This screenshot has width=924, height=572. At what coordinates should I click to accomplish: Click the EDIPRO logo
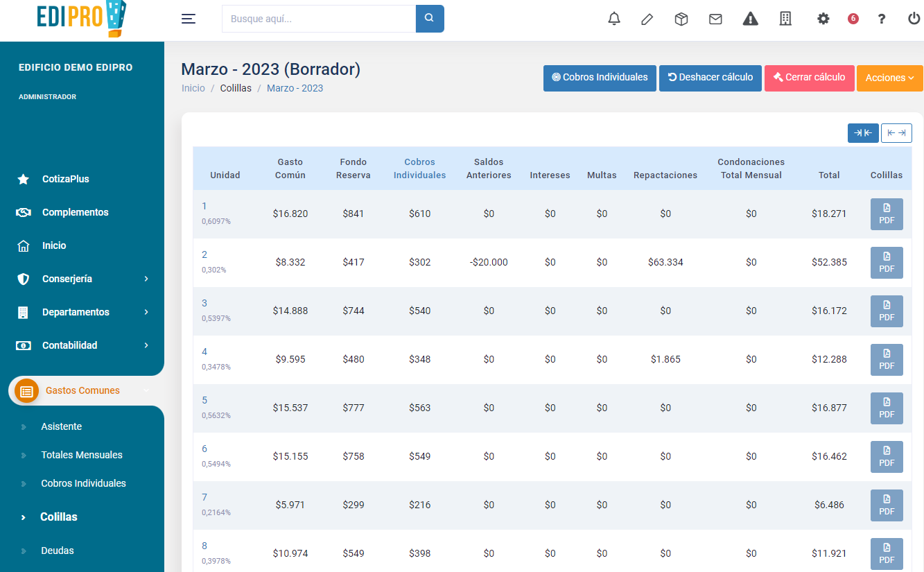point(81,19)
